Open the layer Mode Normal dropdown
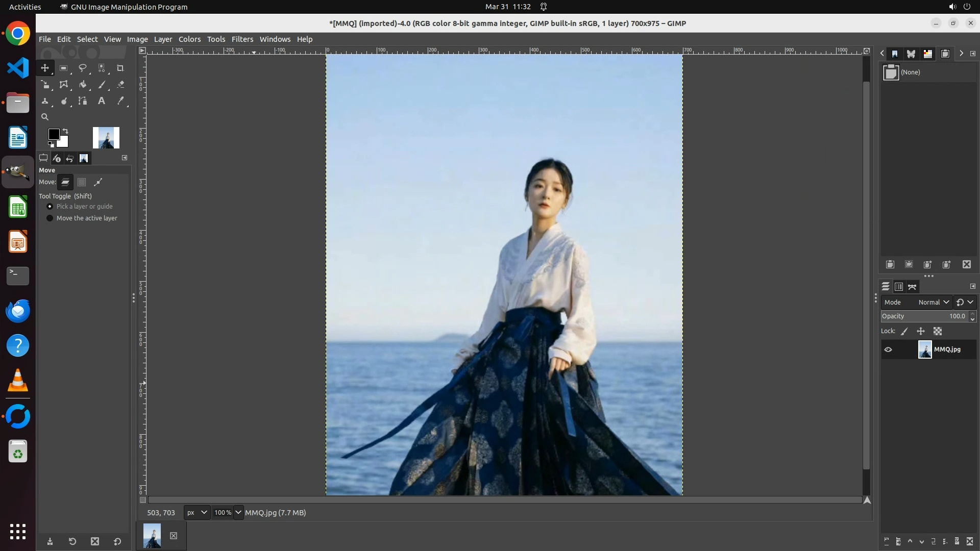The height and width of the screenshot is (551, 980). click(933, 302)
